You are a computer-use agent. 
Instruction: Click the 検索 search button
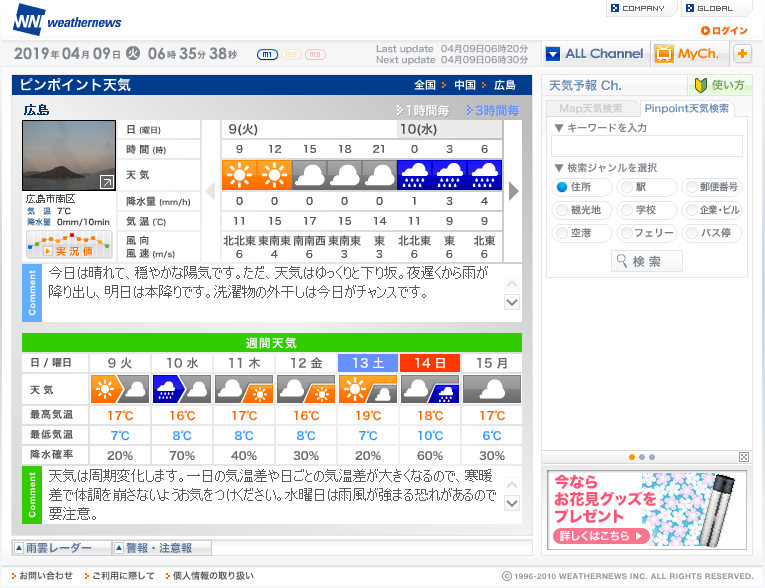646,261
